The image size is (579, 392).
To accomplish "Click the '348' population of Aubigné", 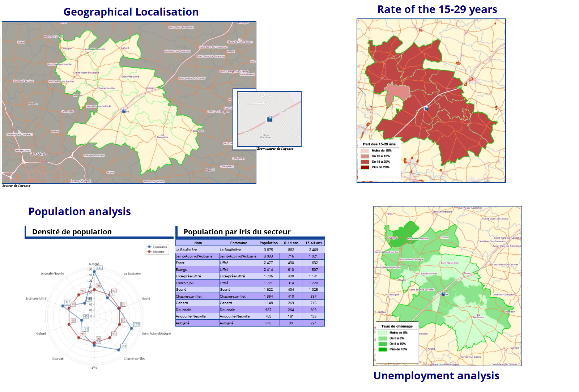I will click(x=268, y=323).
